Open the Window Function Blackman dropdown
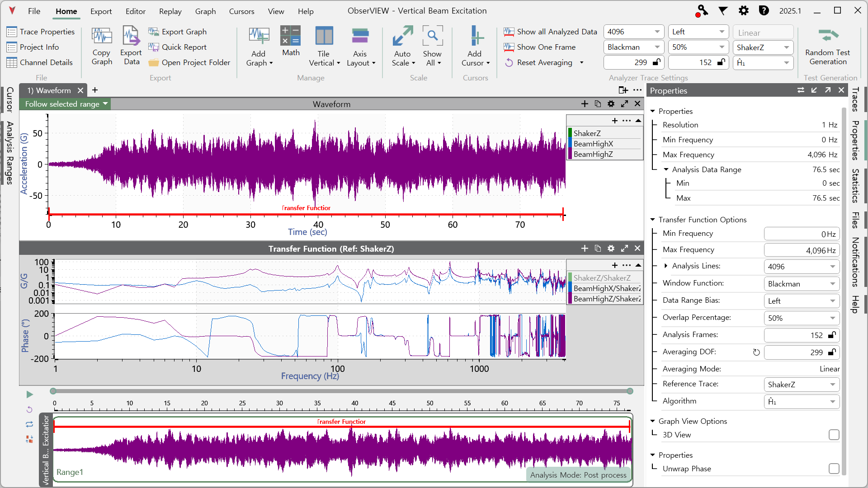The height and width of the screenshot is (488, 868). (x=801, y=284)
